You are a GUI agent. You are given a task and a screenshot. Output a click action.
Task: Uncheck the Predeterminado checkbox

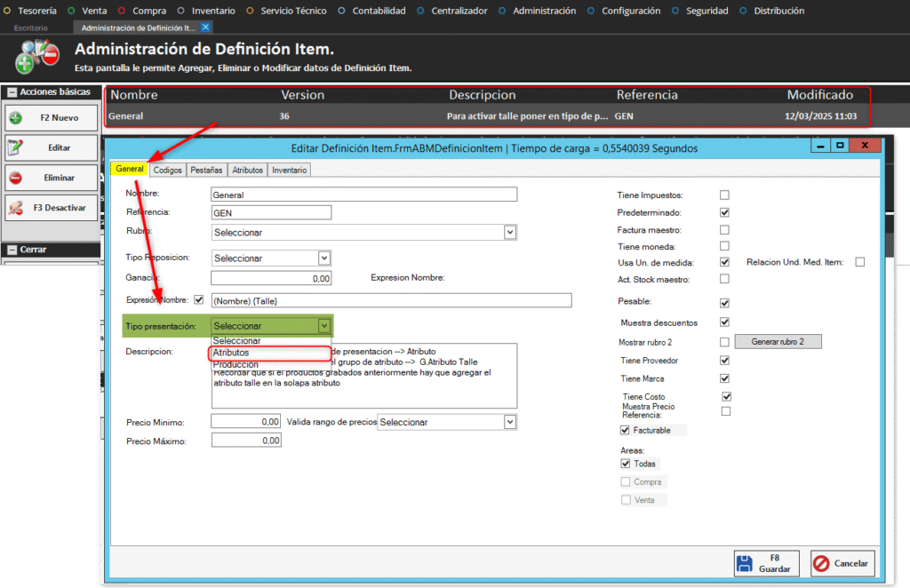tap(724, 212)
